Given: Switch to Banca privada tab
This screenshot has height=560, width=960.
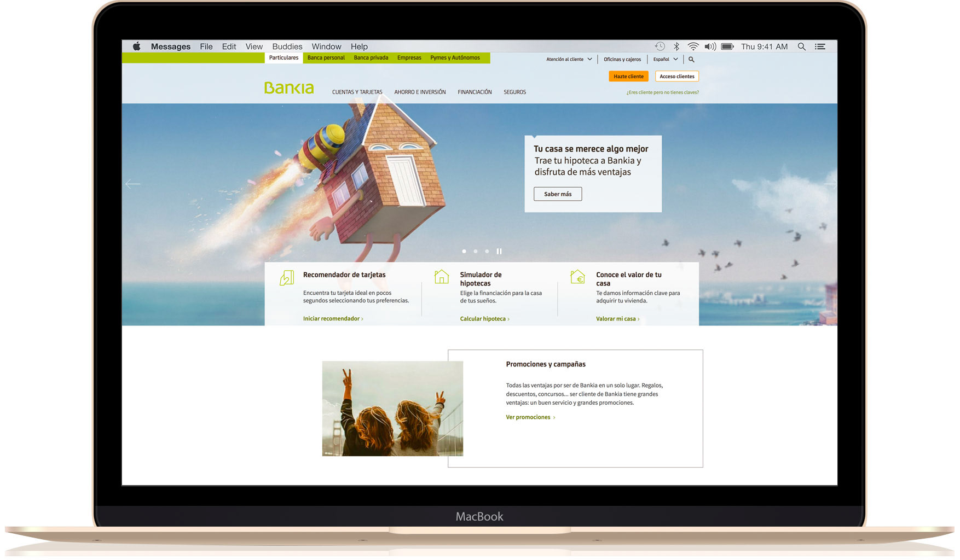Looking at the screenshot, I should (371, 58).
